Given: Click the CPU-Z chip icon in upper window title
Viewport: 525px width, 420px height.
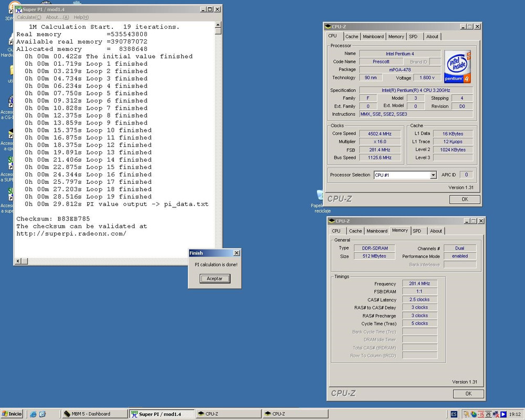Looking at the screenshot, I should coord(328,26).
